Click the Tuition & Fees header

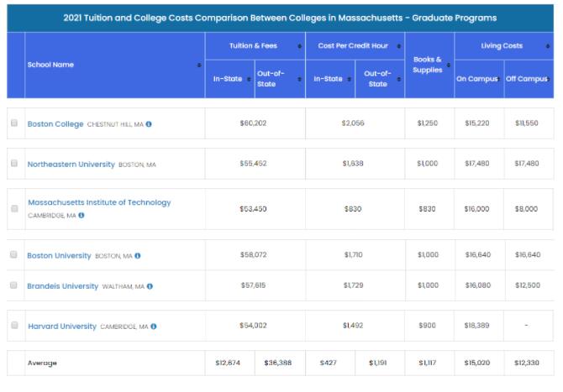(254, 45)
